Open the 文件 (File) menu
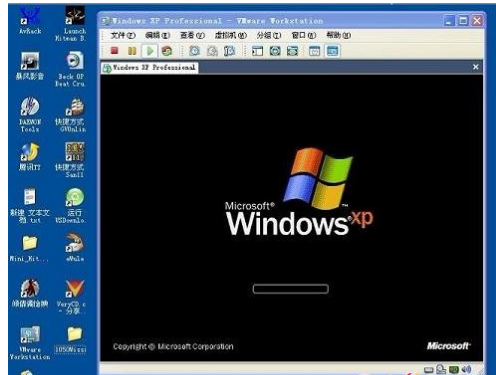The image size is (496, 375). point(123,35)
